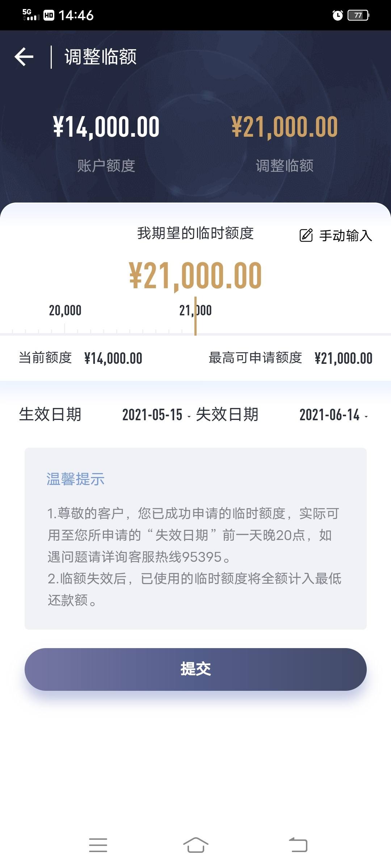Open the expiry date 2021-06-14 dropdown
The height and width of the screenshot is (868, 391).
pyautogui.click(x=333, y=415)
